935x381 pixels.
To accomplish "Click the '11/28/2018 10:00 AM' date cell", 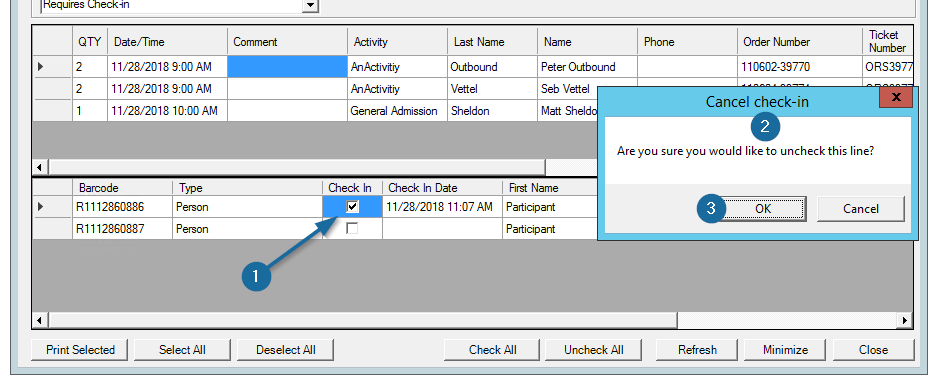I will 168,111.
